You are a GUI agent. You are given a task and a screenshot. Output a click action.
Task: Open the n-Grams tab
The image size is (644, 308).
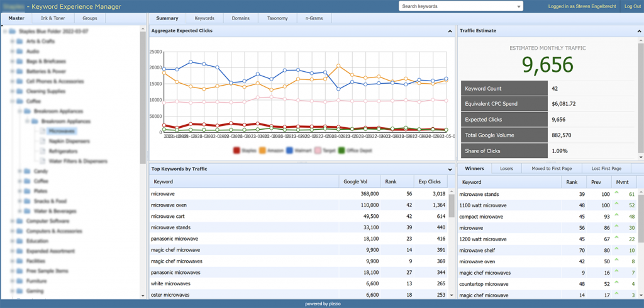314,18
